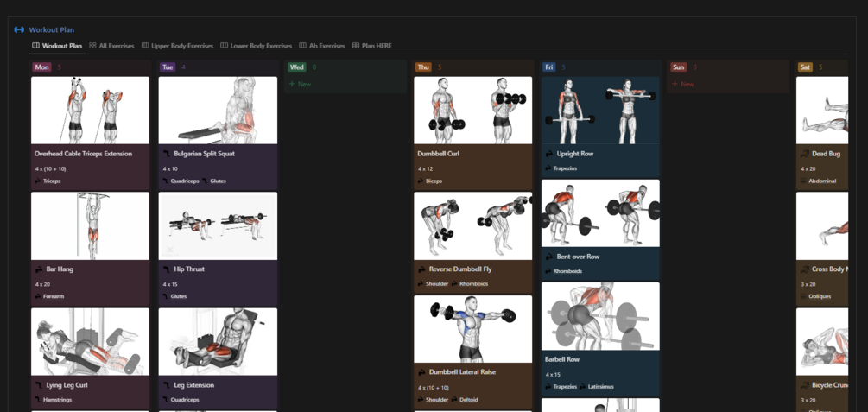Click the arm icon of the Bent-over Row card

[549, 257]
